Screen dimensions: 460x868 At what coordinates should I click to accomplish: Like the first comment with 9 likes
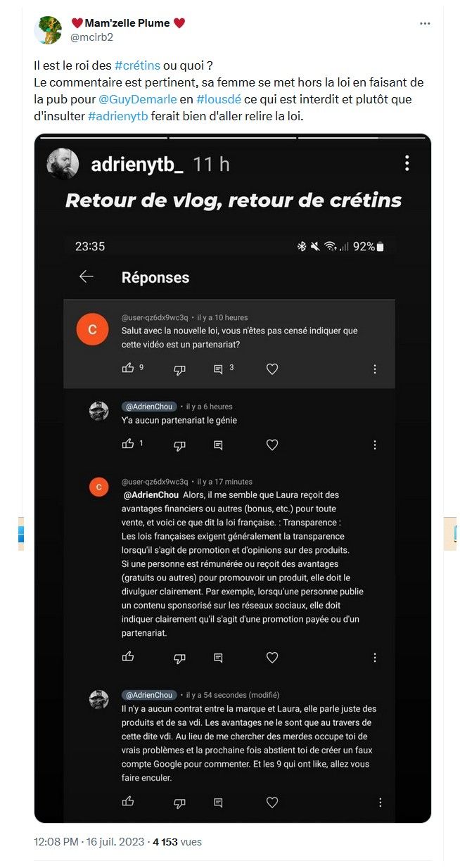click(x=128, y=368)
